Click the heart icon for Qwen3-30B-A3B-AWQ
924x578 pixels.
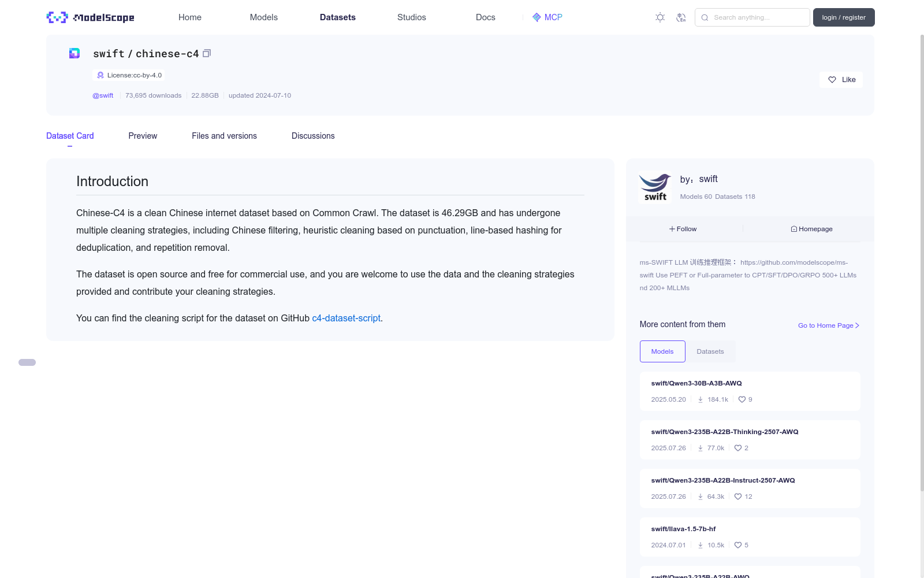point(742,399)
